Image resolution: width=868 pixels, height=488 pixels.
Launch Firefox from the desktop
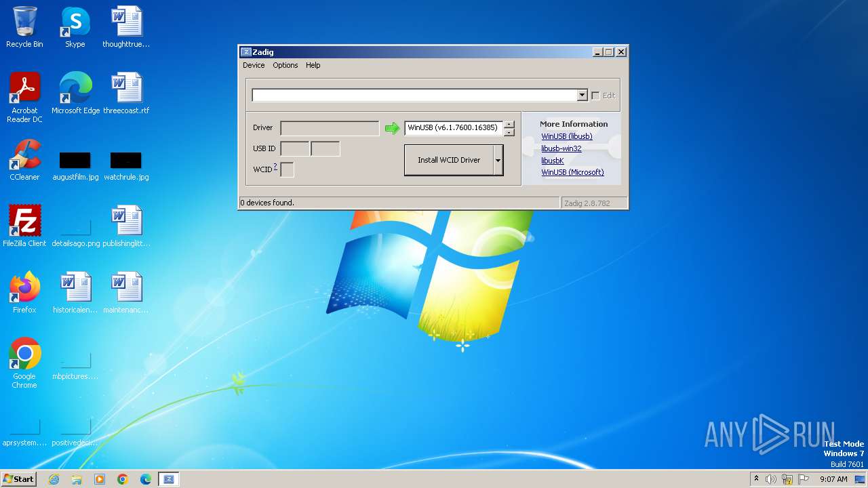click(24, 293)
